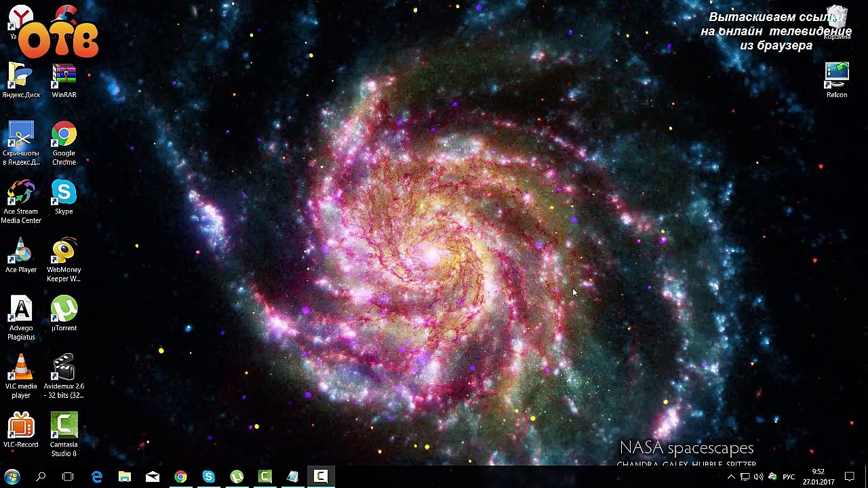Open the Mail app in taskbar

pyautogui.click(x=153, y=477)
